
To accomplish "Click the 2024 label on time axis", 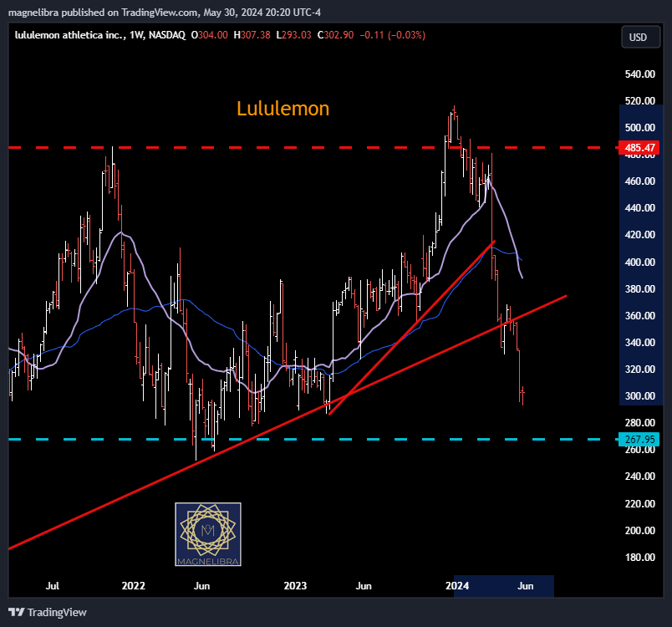I will [457, 586].
